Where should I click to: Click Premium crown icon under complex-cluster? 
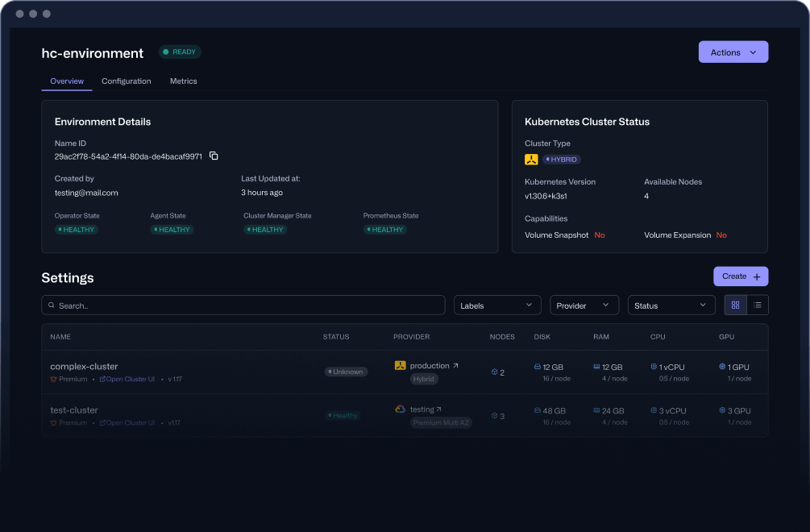pyautogui.click(x=53, y=379)
